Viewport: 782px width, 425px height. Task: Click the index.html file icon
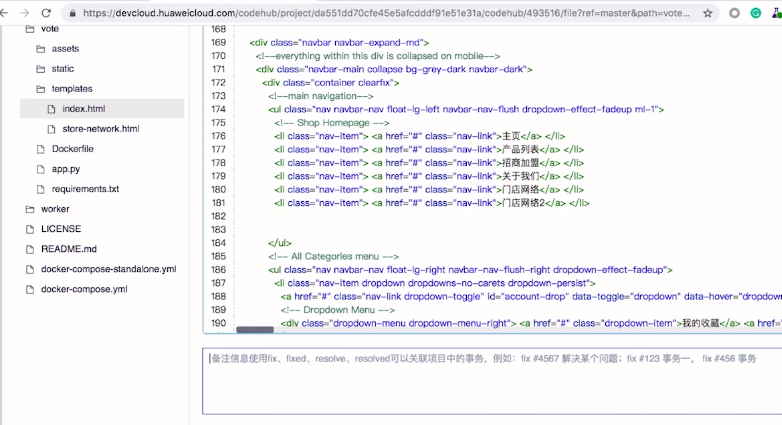point(51,109)
